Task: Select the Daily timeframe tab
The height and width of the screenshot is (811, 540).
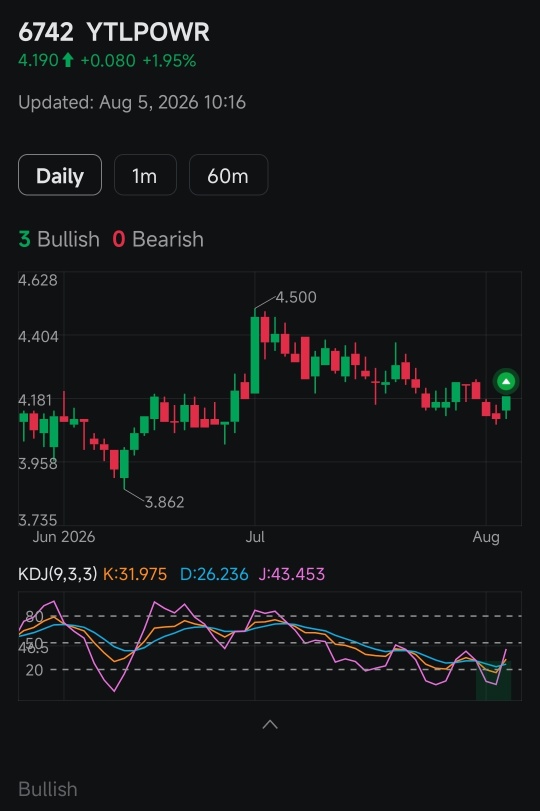Action: [60, 175]
